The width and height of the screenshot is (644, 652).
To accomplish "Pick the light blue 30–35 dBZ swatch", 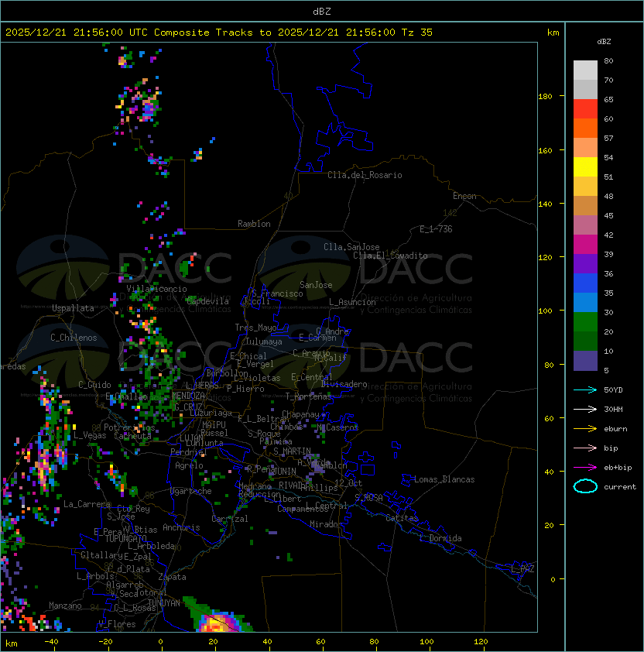I will pyautogui.click(x=585, y=302).
